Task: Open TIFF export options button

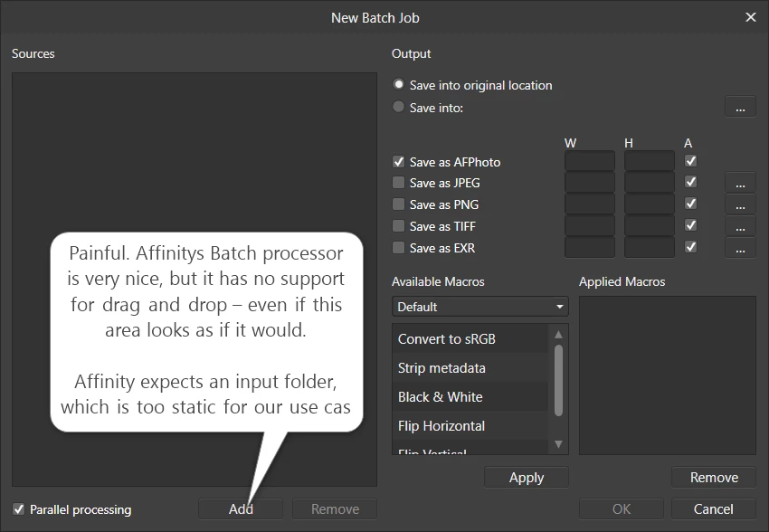Action: [740, 226]
